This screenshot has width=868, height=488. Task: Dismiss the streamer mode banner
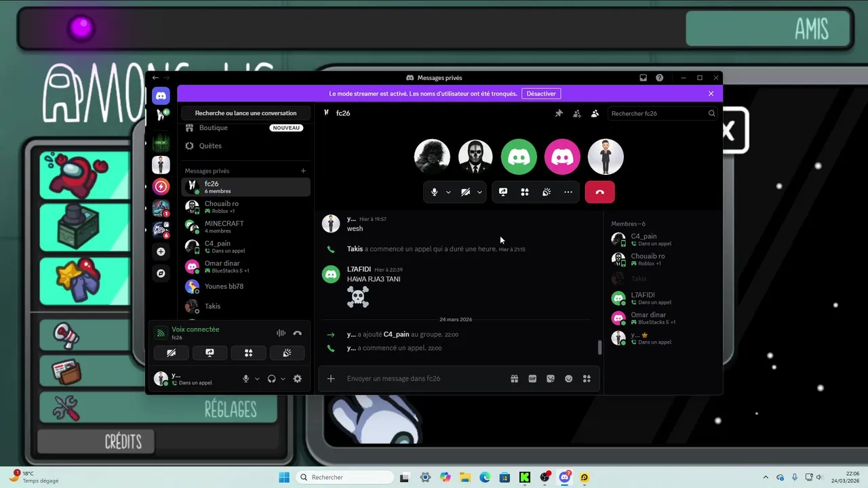[x=711, y=94]
